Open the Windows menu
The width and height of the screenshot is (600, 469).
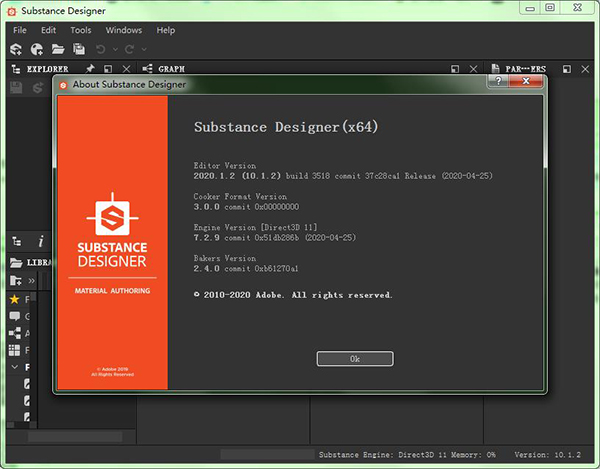(x=124, y=30)
